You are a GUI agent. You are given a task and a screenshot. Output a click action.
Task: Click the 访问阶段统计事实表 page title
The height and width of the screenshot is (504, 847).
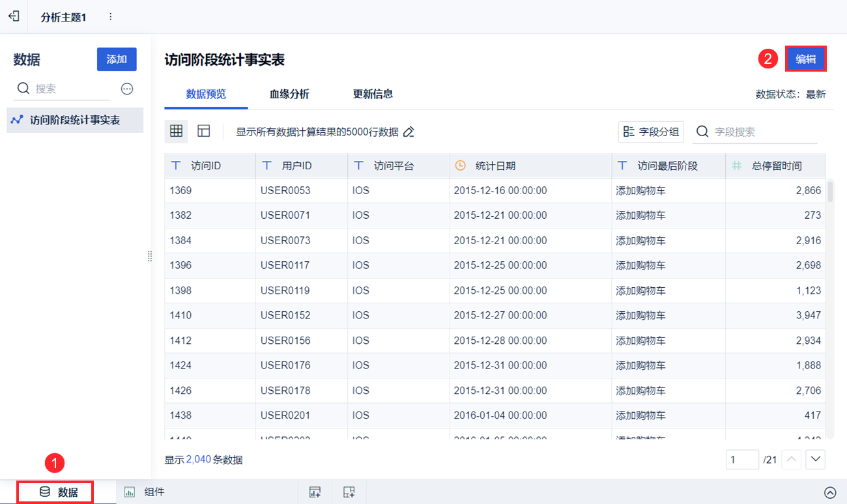tap(225, 60)
